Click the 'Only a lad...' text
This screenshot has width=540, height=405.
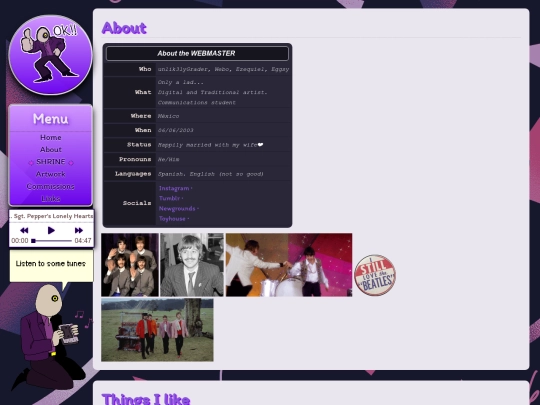(180, 82)
